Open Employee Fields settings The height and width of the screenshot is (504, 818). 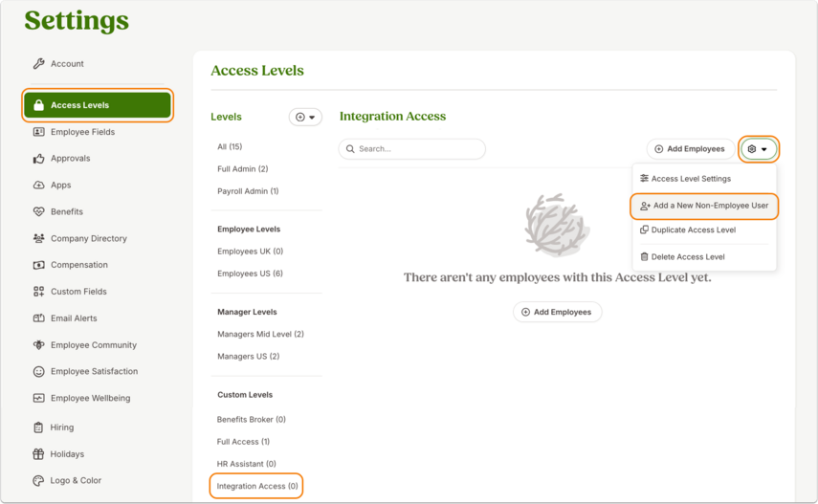tap(82, 132)
